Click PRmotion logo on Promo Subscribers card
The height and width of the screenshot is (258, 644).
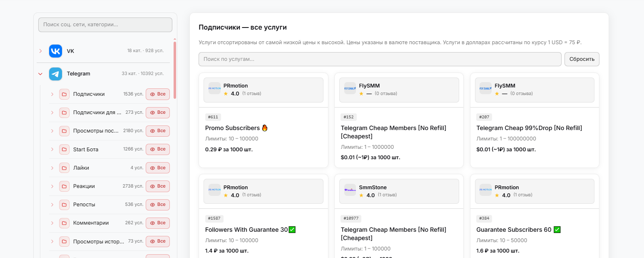tap(214, 88)
